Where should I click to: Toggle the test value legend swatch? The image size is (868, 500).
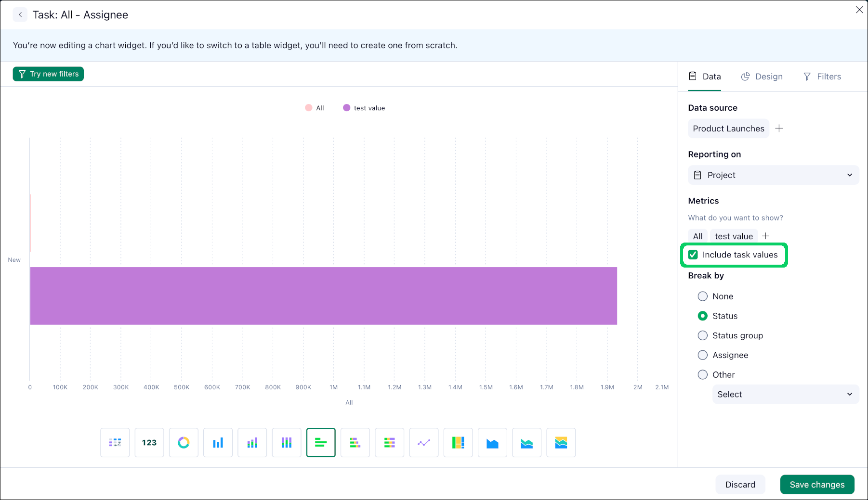(346, 107)
